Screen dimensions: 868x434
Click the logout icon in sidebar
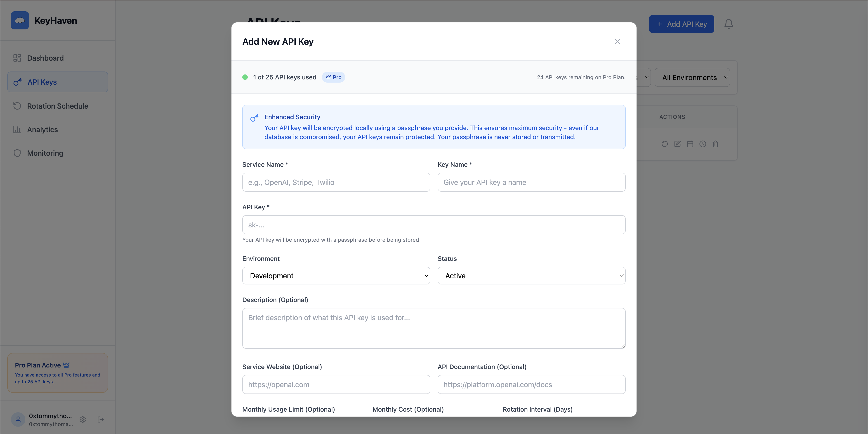[101, 420]
